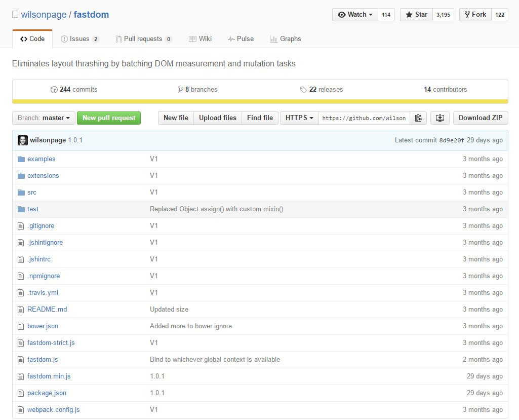The width and height of the screenshot is (519, 420).
Task: Switch to the Pulse tab
Action: [241, 39]
